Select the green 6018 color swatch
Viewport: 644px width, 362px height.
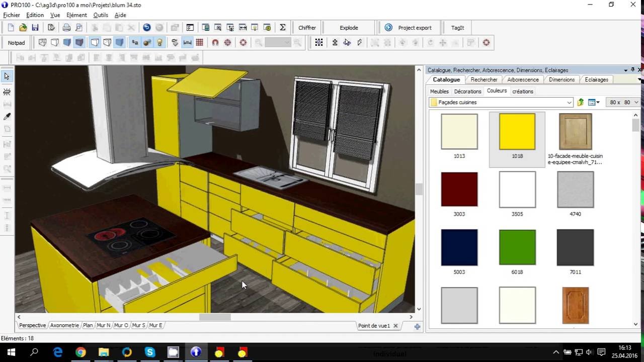(517, 247)
